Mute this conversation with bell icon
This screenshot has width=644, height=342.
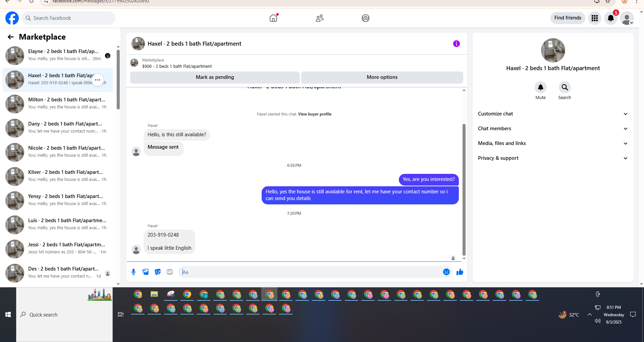pos(541,87)
